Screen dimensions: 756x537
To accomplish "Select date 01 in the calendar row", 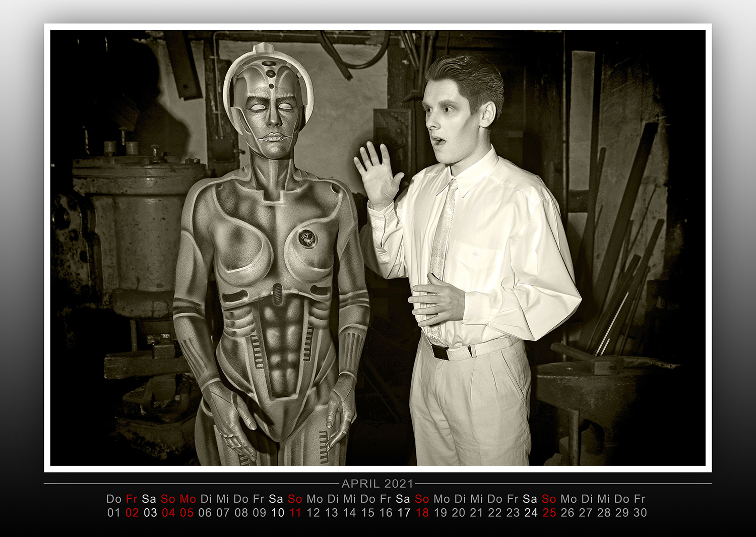I will pos(114,513).
